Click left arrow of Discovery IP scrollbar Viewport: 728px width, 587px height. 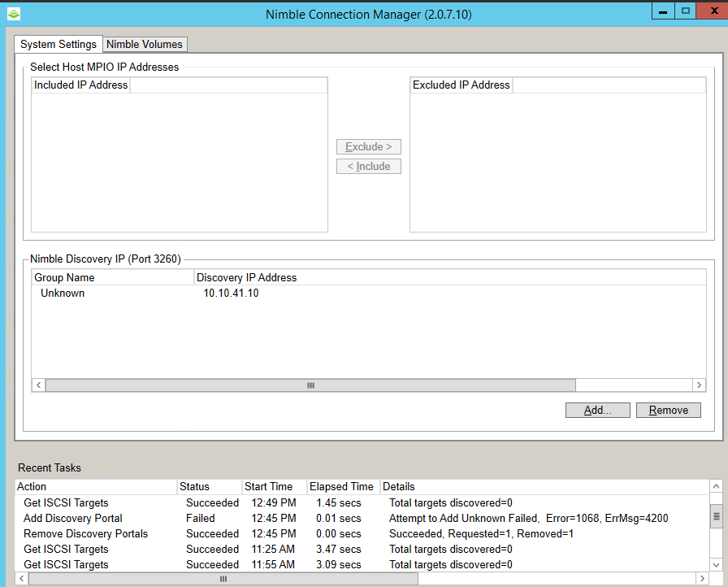click(38, 385)
